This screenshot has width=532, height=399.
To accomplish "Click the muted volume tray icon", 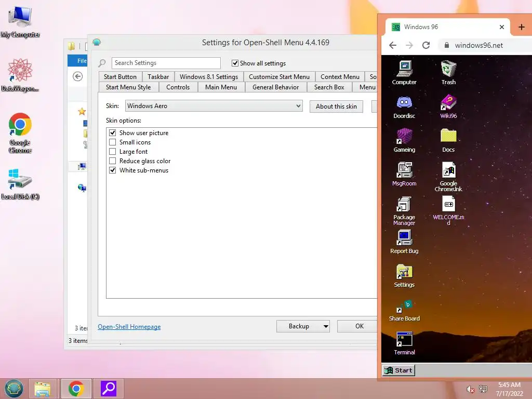I will pos(470,389).
